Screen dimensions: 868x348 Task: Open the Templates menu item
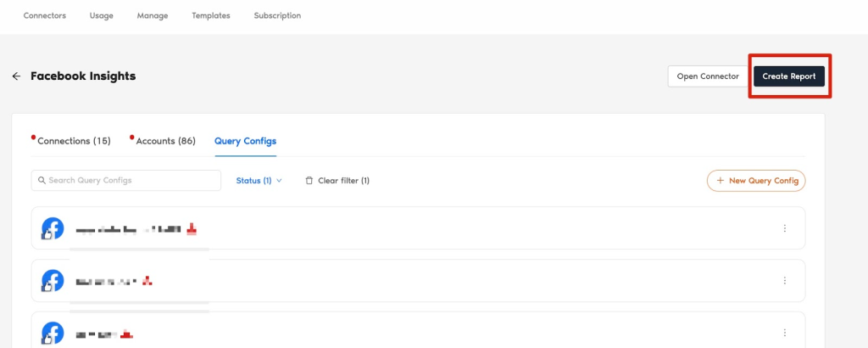point(211,15)
